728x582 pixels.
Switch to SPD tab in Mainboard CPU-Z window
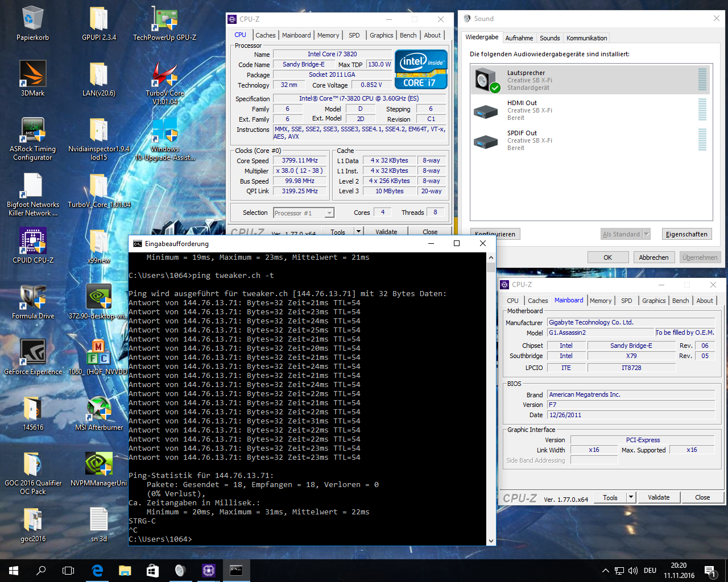626,301
